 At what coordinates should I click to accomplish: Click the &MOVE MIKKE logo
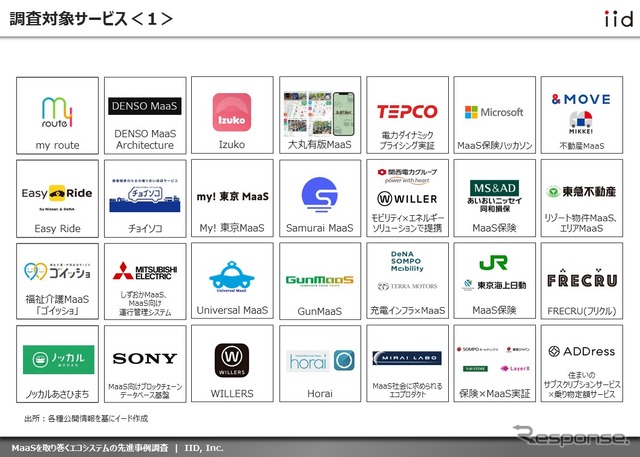pyautogui.click(x=581, y=114)
